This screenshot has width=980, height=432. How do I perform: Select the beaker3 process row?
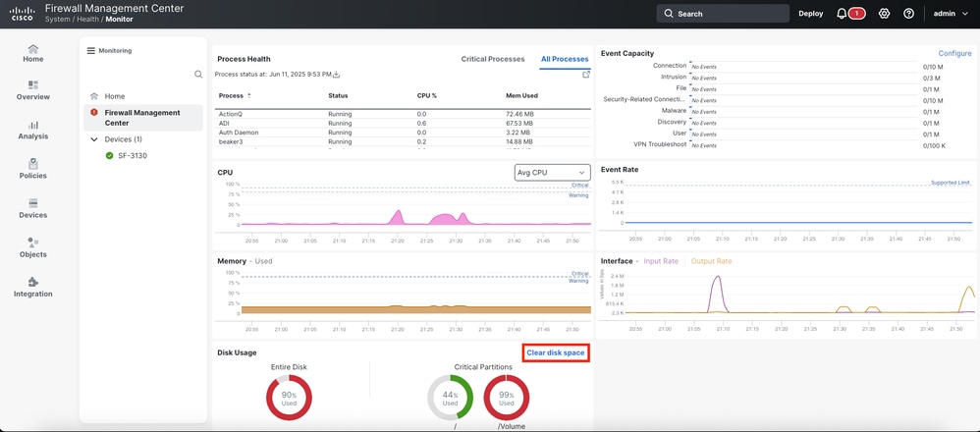(404, 142)
